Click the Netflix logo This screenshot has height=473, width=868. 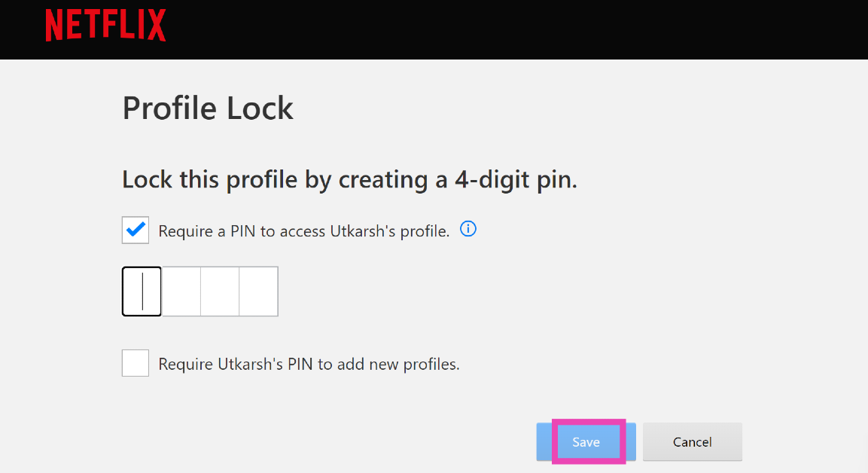click(105, 25)
